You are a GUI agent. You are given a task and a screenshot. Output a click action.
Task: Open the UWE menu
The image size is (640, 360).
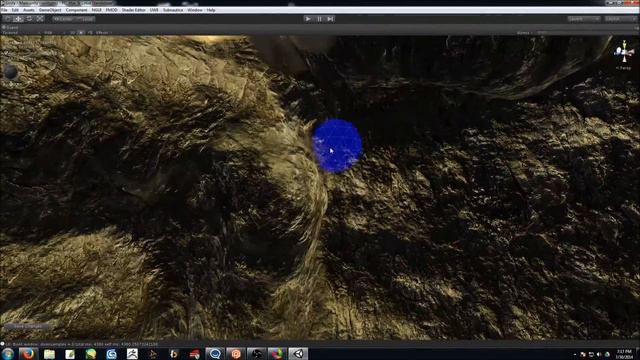coord(154,10)
